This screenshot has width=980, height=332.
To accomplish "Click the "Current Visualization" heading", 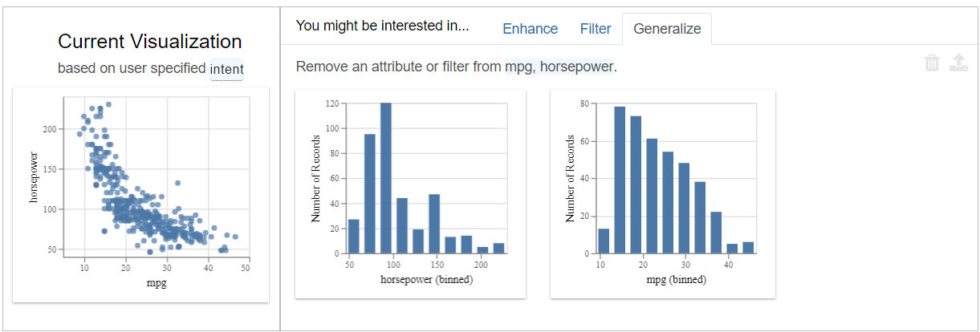I will click(150, 42).
